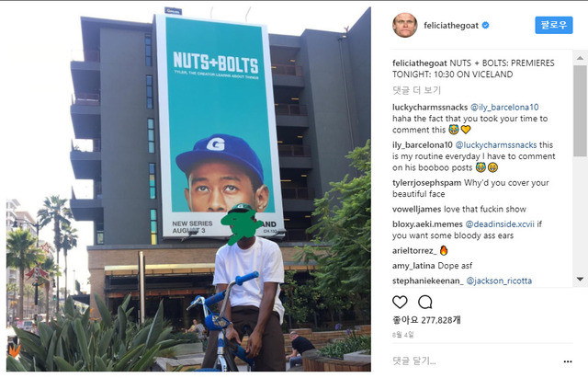
Task: Click the comments scrollbar thumb
Action: (x=580, y=110)
